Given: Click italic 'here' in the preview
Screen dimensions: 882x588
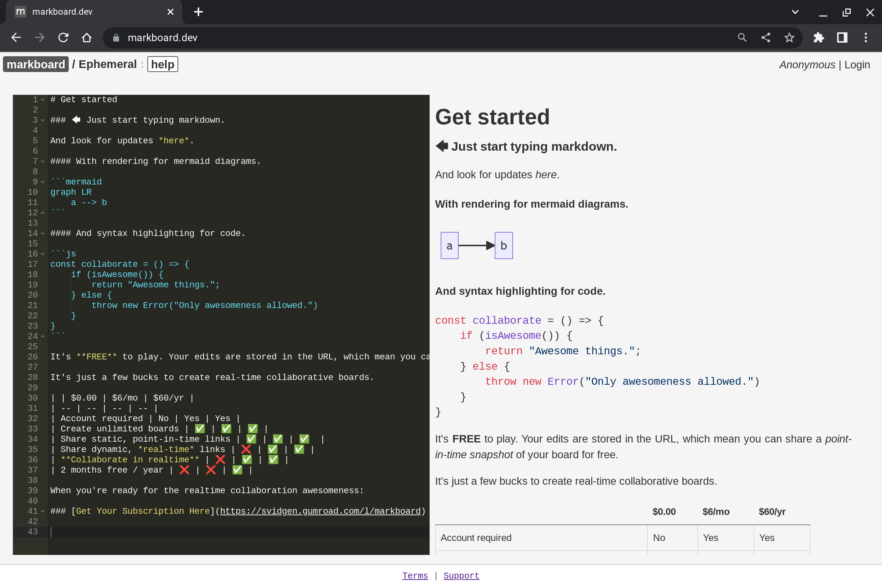Looking at the screenshot, I should [x=546, y=175].
